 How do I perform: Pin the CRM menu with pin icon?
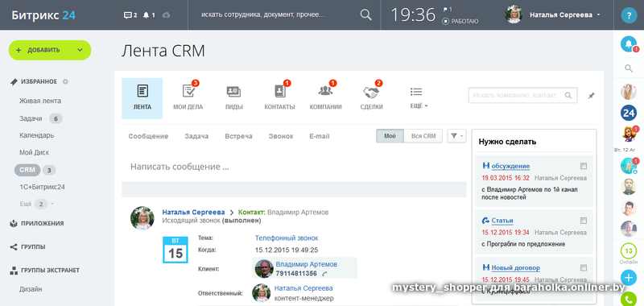[x=591, y=95]
